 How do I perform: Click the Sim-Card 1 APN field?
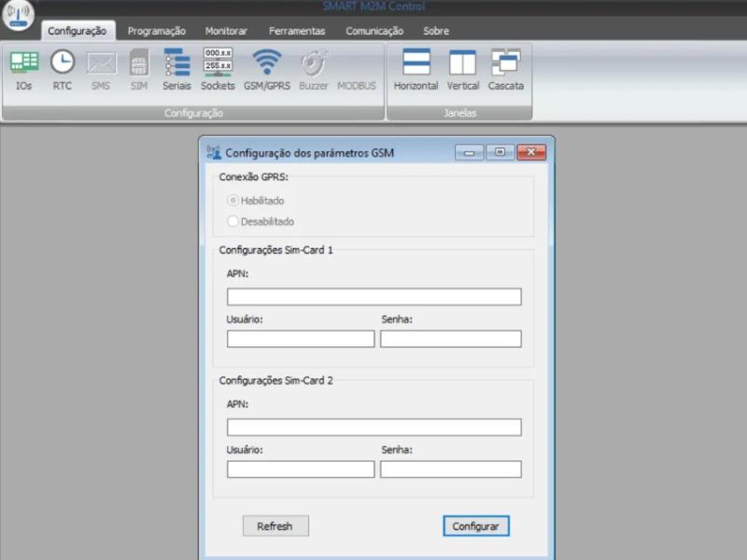[x=373, y=297]
